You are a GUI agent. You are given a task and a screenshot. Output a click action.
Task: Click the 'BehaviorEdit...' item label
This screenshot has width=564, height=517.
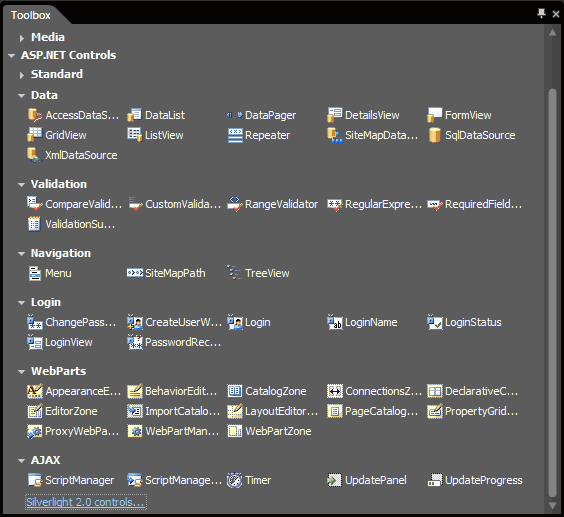(x=181, y=391)
